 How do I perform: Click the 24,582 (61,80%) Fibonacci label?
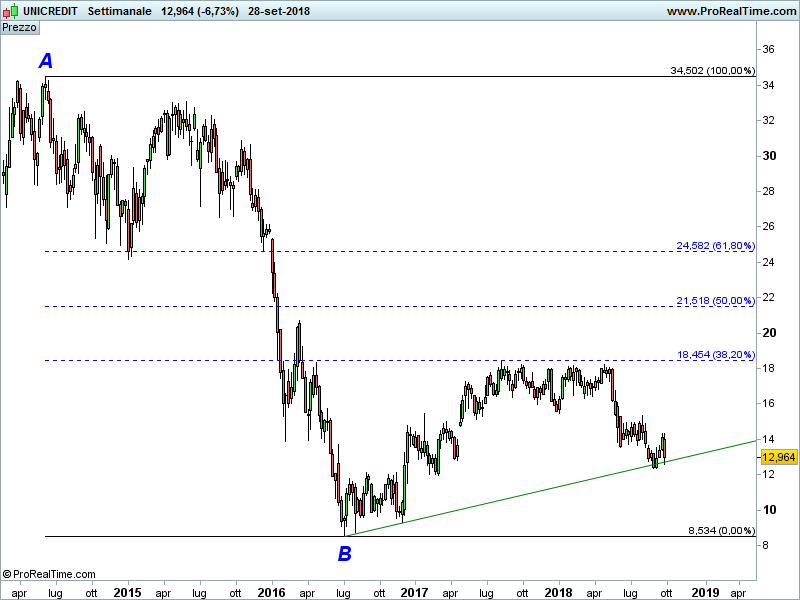pyautogui.click(x=715, y=245)
